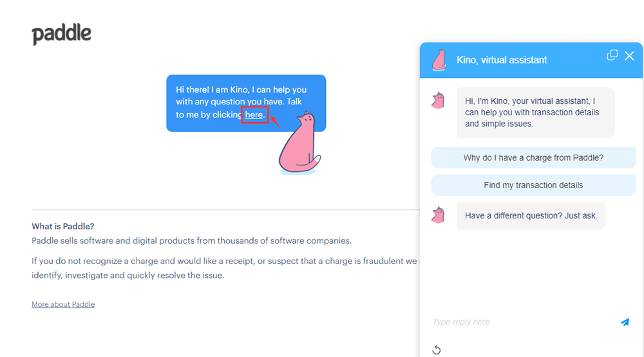This screenshot has height=357, width=644.
Task: Click Kino avatar beside "Have a different question?"
Action: pyautogui.click(x=439, y=215)
